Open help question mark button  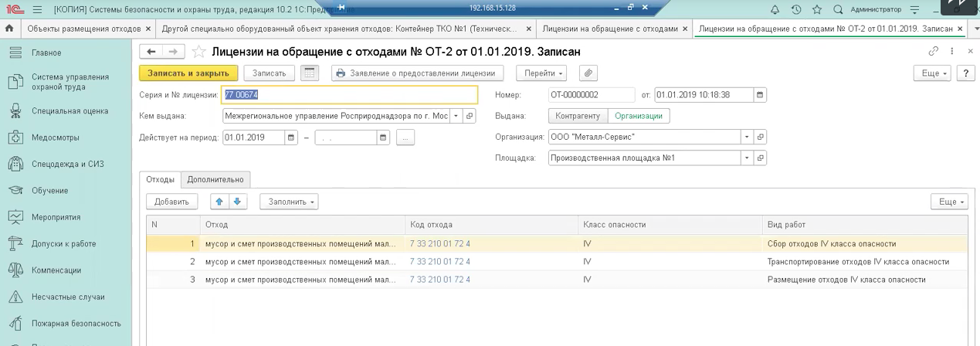(965, 73)
